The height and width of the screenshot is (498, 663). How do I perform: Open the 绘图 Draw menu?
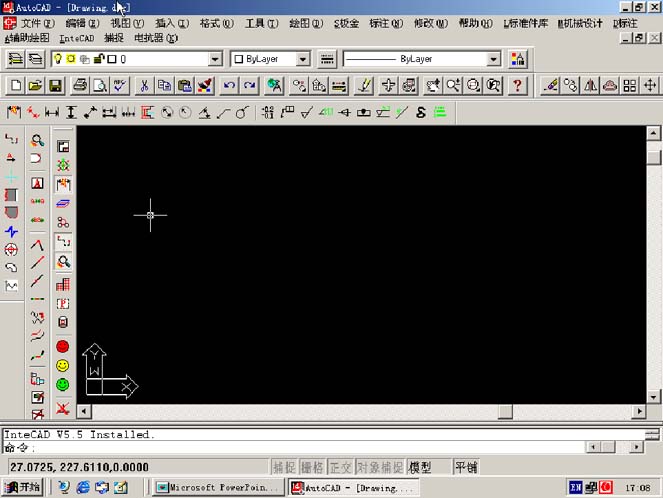[x=306, y=23]
